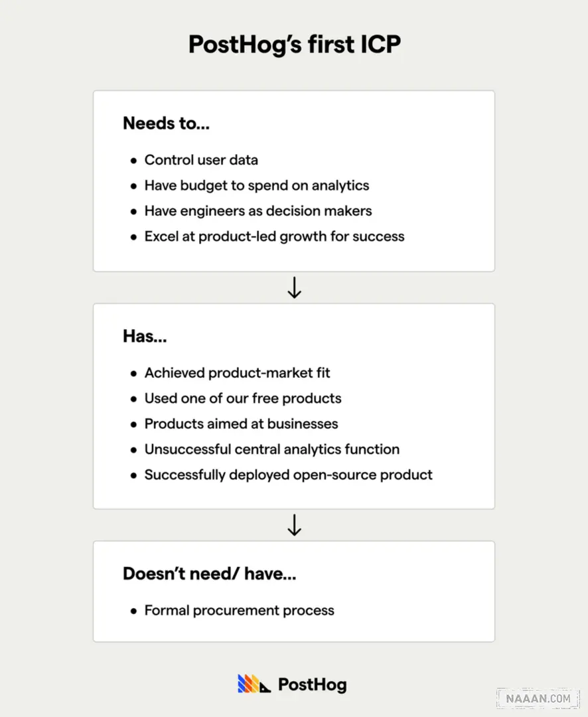
Task: Select the "Has..." heading
Action: (x=145, y=336)
